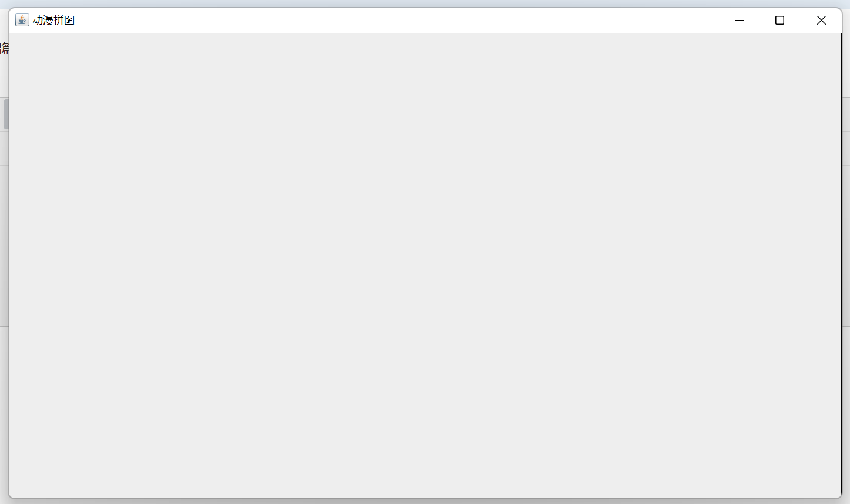The height and width of the screenshot is (504, 850).
Task: Click the title bar left of the minimize button
Action: pos(676,21)
